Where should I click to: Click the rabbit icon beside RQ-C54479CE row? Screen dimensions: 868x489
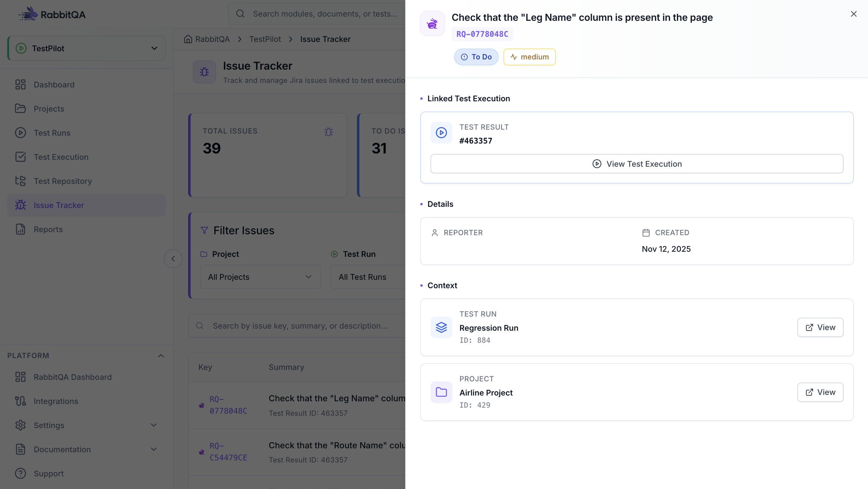(x=201, y=452)
